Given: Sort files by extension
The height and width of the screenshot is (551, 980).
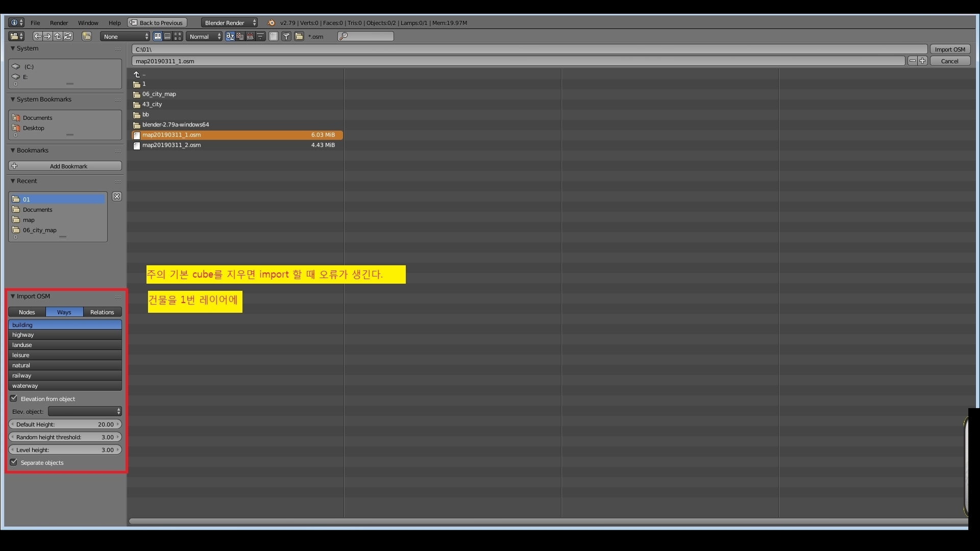Looking at the screenshot, I should [240, 36].
